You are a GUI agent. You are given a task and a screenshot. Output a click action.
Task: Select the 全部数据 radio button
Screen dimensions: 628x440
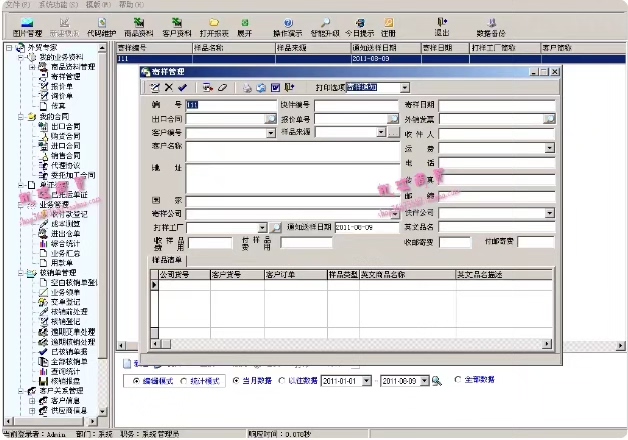pos(458,381)
